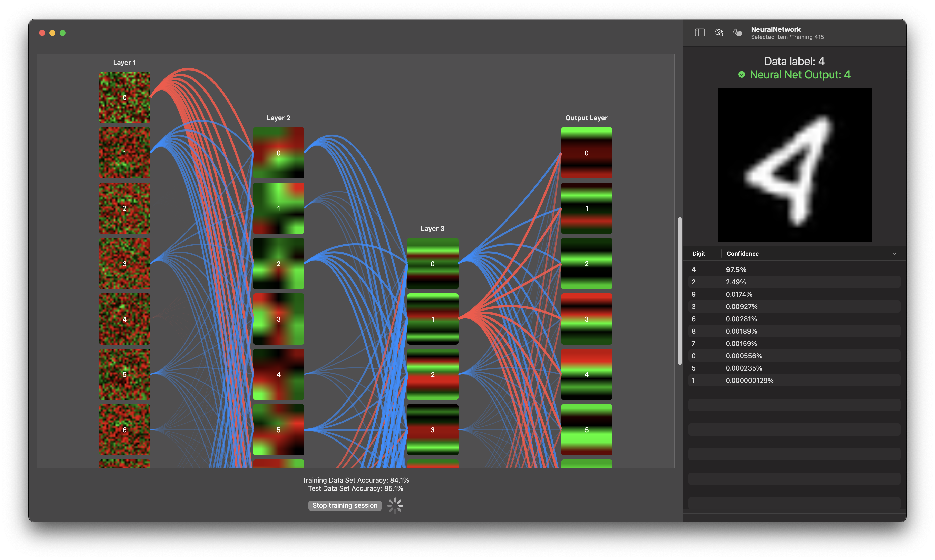Image resolution: width=935 pixels, height=560 pixels.
Task: Select Layer 3 neuron 1 tile
Action: pyautogui.click(x=432, y=319)
